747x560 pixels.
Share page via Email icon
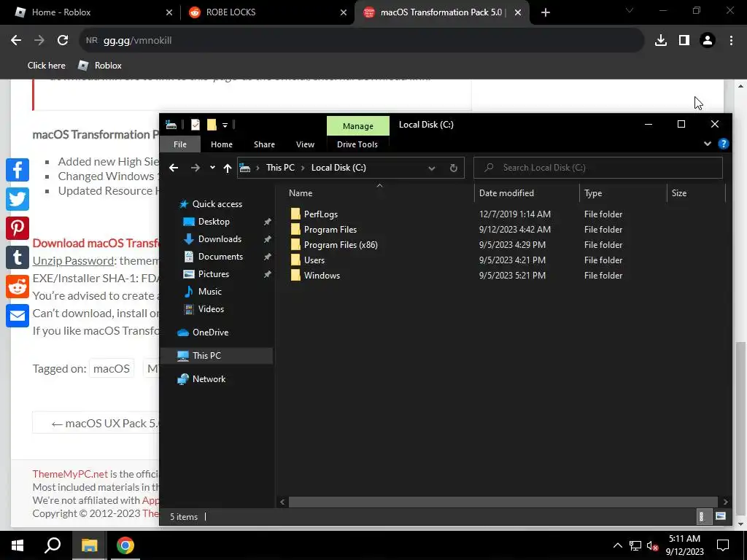pos(18,316)
